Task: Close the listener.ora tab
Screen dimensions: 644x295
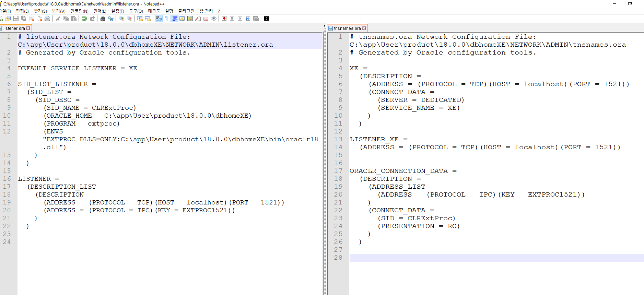Action: (28, 28)
